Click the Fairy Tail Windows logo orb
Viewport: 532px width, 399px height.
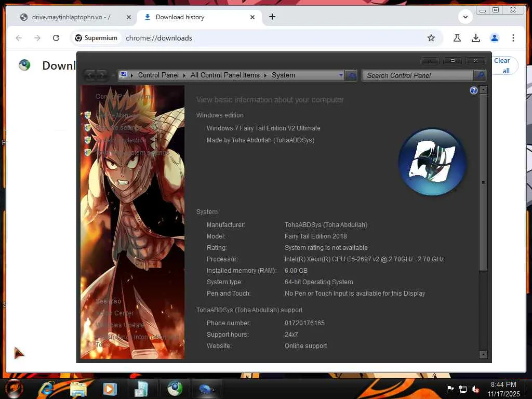pyautogui.click(x=432, y=162)
